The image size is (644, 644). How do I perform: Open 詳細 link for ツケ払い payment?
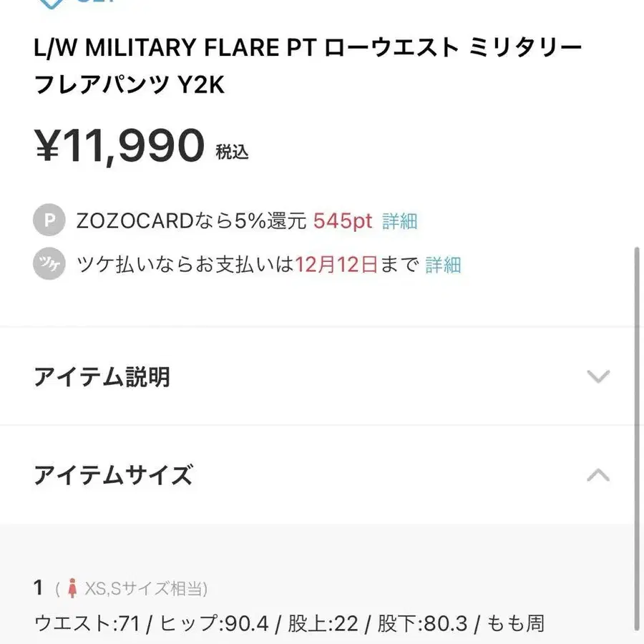click(x=443, y=265)
